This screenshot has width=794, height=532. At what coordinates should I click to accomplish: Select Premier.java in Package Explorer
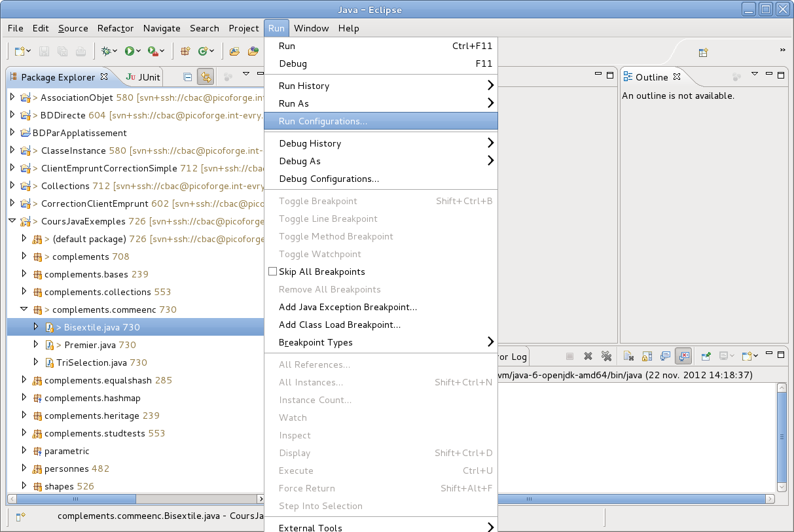96,345
